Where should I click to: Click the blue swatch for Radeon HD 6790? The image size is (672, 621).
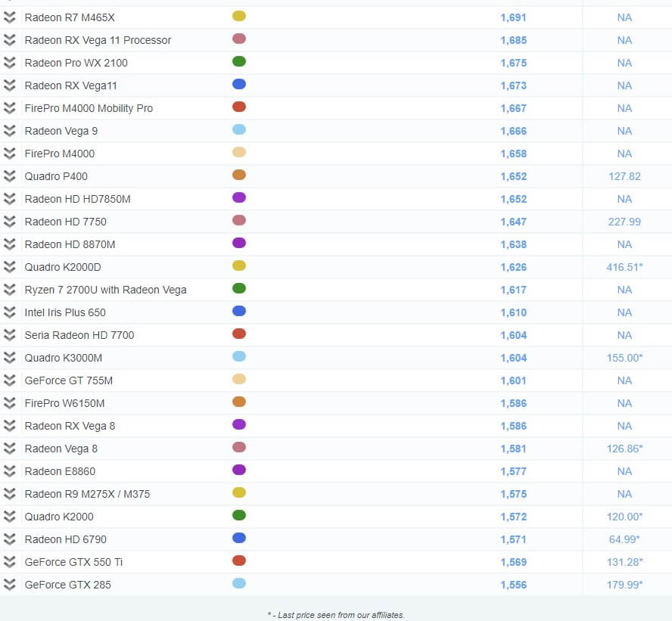coord(239,538)
